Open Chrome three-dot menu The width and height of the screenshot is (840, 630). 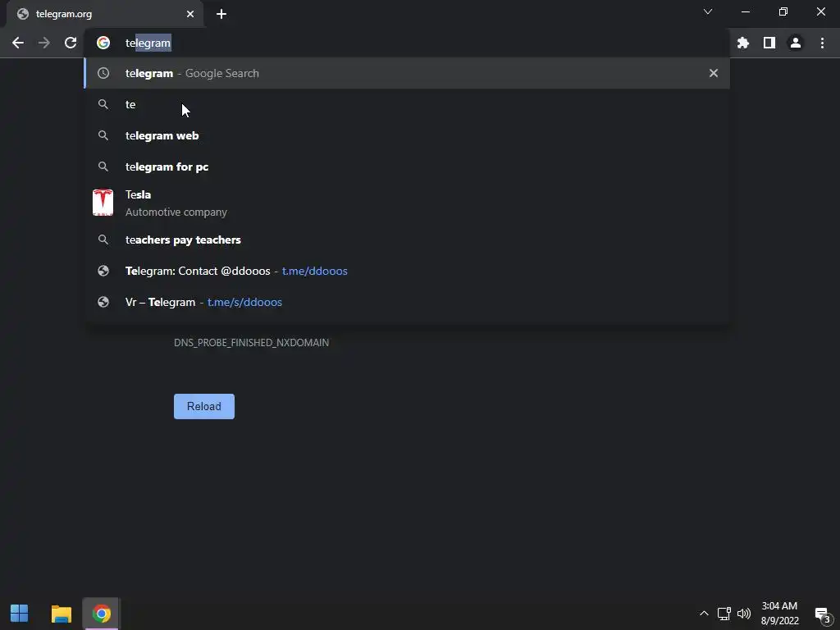click(x=822, y=43)
